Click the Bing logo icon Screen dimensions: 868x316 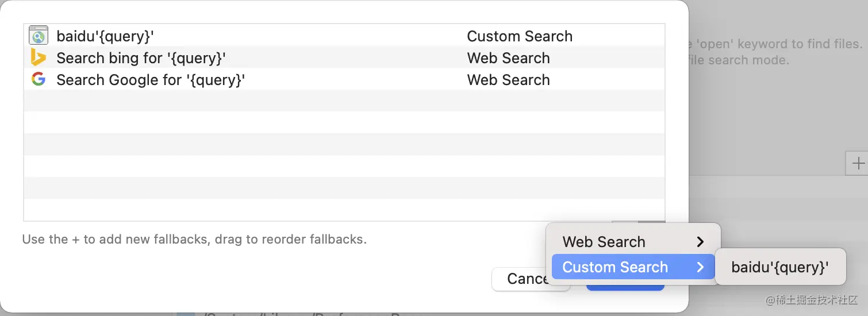[39, 58]
